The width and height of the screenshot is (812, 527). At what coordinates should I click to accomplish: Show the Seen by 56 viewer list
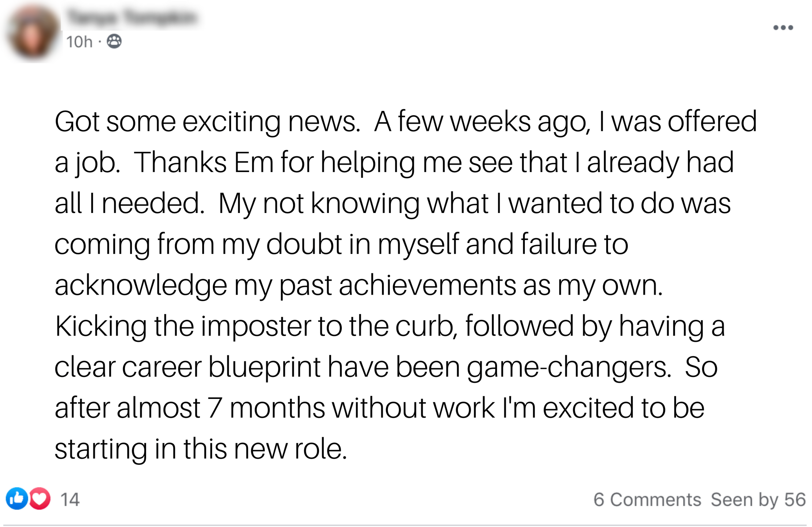758,500
